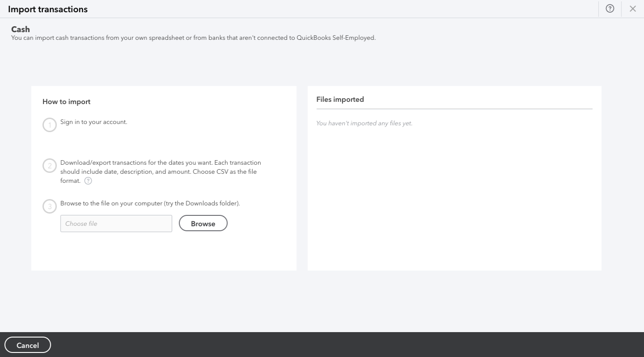The height and width of the screenshot is (357, 644).
Task: Click the step 3 circle icon
Action: tap(50, 207)
